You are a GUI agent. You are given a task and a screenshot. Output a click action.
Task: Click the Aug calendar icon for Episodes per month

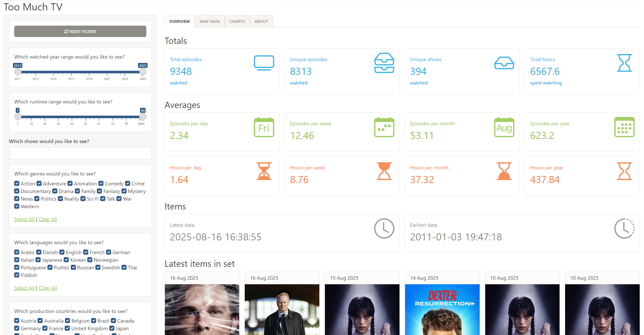(x=504, y=127)
